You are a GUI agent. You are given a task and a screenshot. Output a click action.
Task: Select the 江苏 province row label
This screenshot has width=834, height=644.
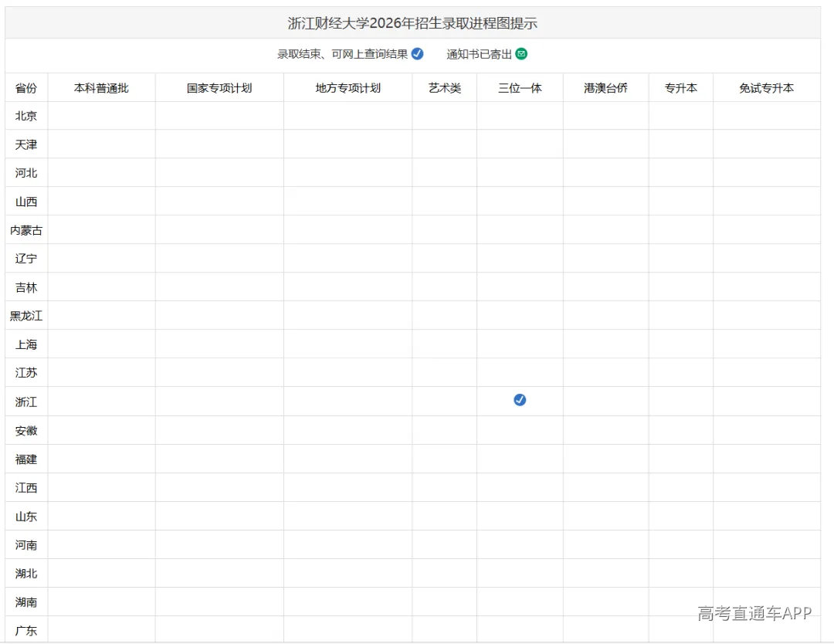click(x=26, y=373)
